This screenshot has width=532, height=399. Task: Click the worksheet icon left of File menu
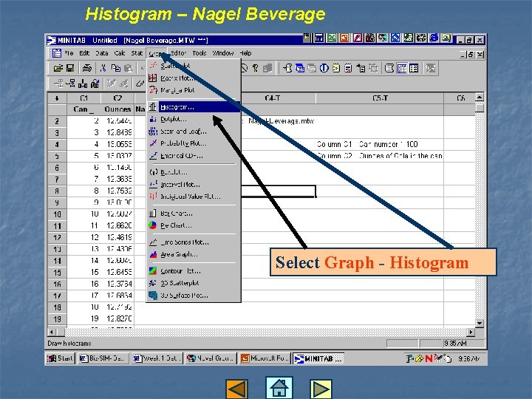(57, 53)
